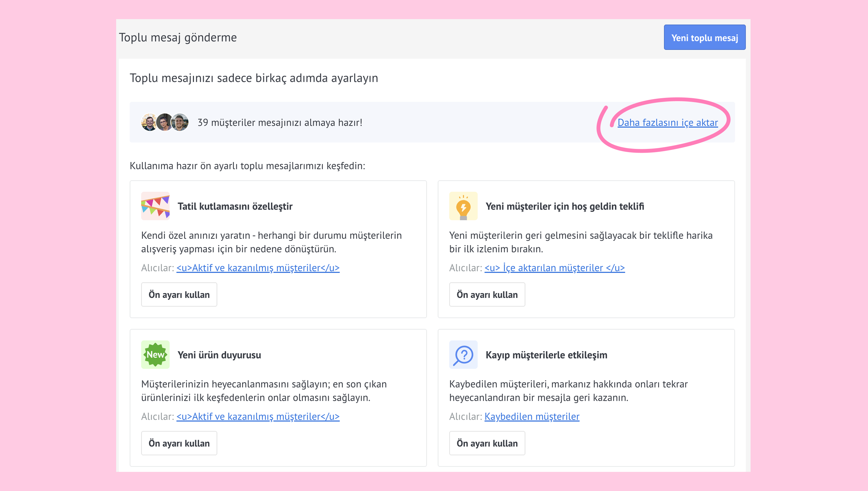Click Toplu mesajınızı sadece birkaç adımda ayarlayın heading
Image resolution: width=868 pixels, height=491 pixels.
254,78
